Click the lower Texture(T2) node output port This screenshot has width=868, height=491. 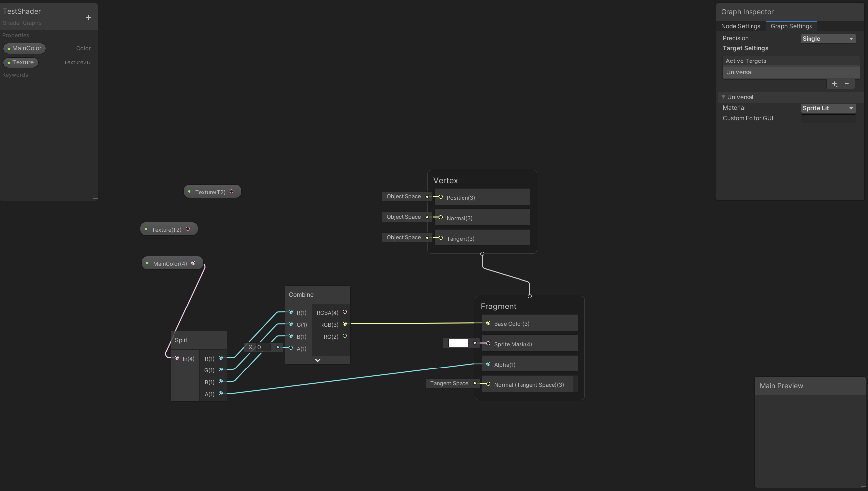(x=188, y=229)
